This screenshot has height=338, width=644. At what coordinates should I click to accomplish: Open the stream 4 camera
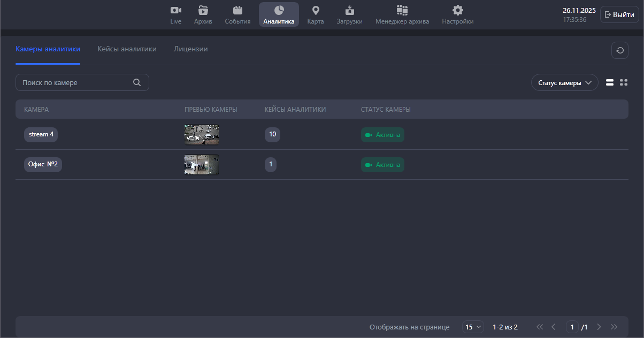(41, 134)
